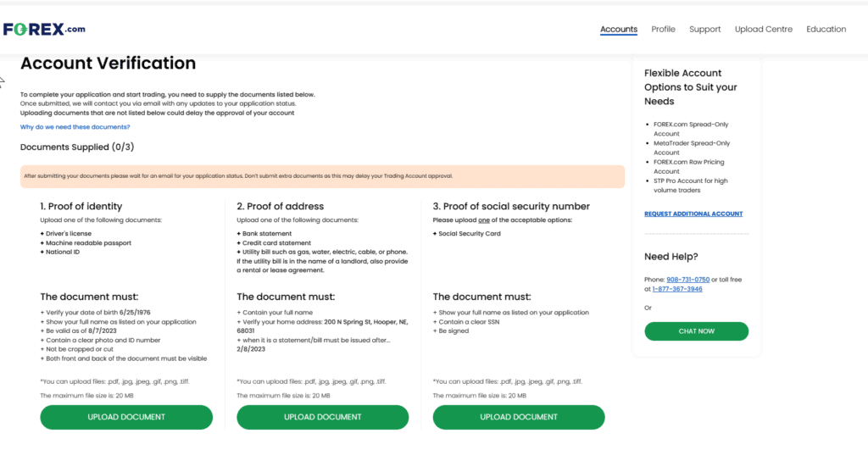Click the FOREX.com logo

44,29
